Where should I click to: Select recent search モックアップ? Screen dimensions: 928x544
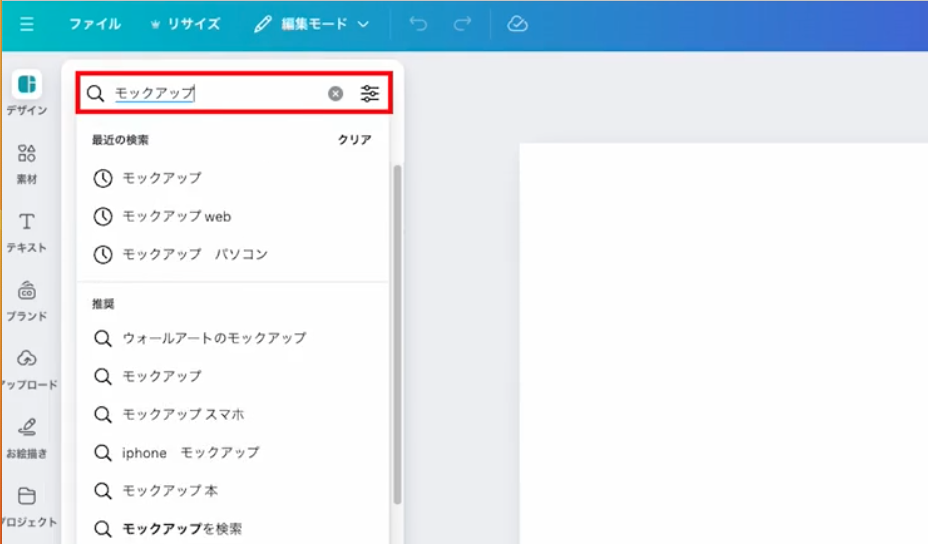tap(233, 178)
